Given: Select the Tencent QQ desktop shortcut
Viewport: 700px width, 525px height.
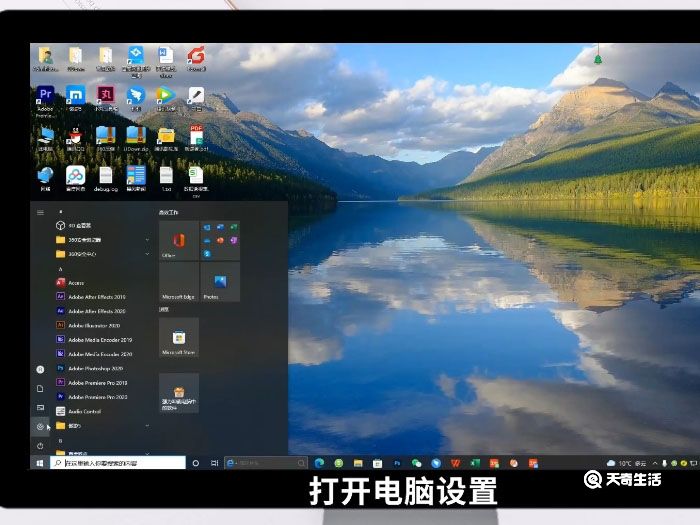Looking at the screenshot, I should click(75, 139).
